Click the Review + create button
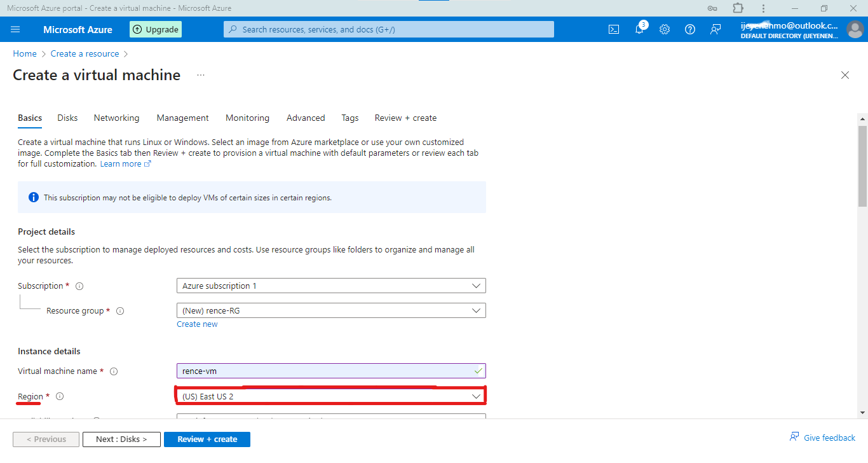868x463 pixels. pos(207,439)
